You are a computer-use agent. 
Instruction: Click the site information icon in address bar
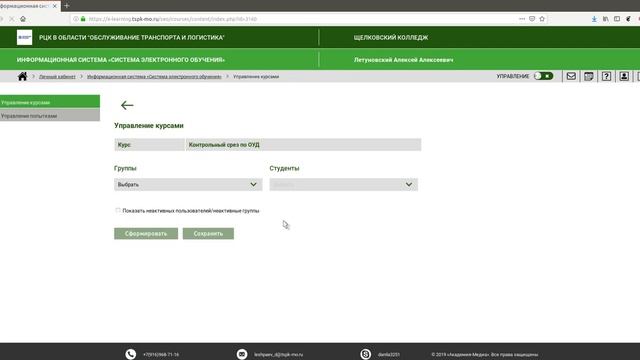[x=76, y=19]
